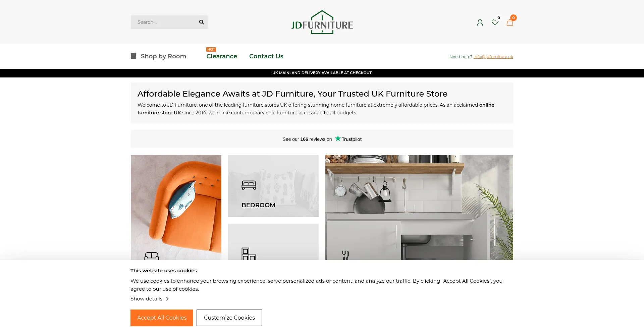This screenshot has height=333, width=644.
Task: Click the JD Furniture logo
Action: pos(322,22)
